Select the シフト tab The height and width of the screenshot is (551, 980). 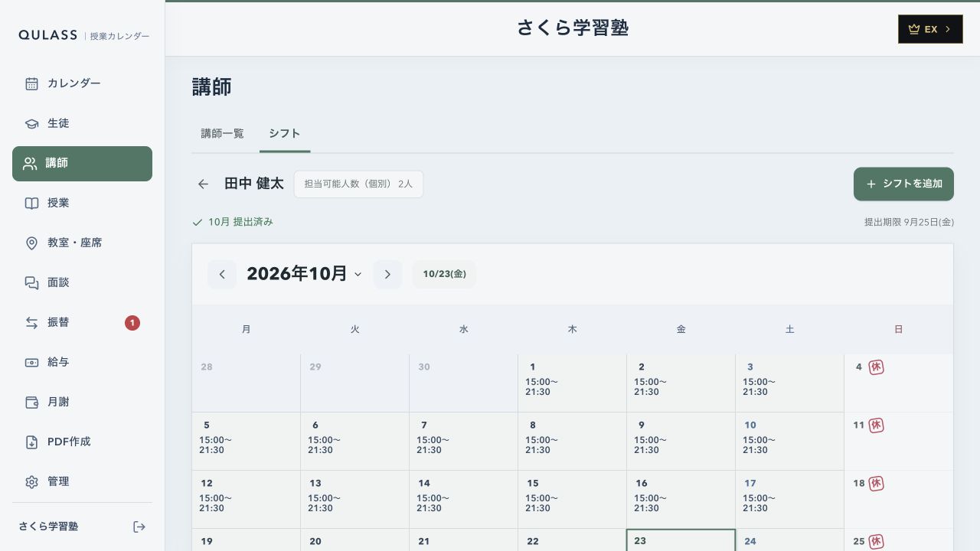point(285,133)
